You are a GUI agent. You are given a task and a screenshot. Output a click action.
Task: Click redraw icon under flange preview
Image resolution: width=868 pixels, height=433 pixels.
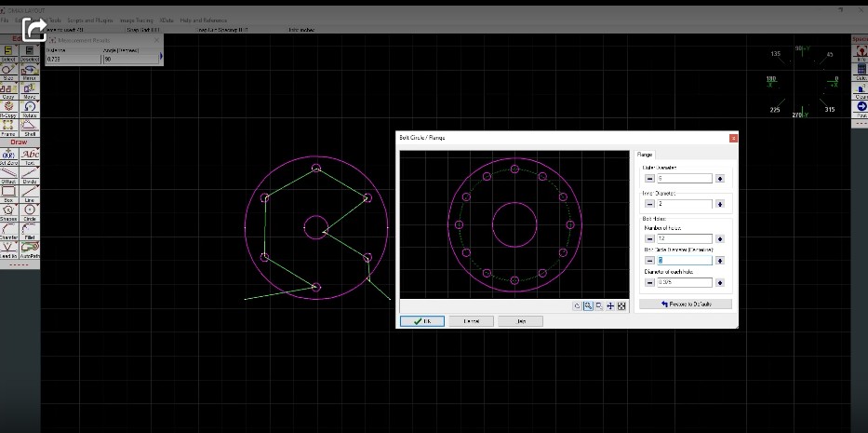tap(577, 306)
